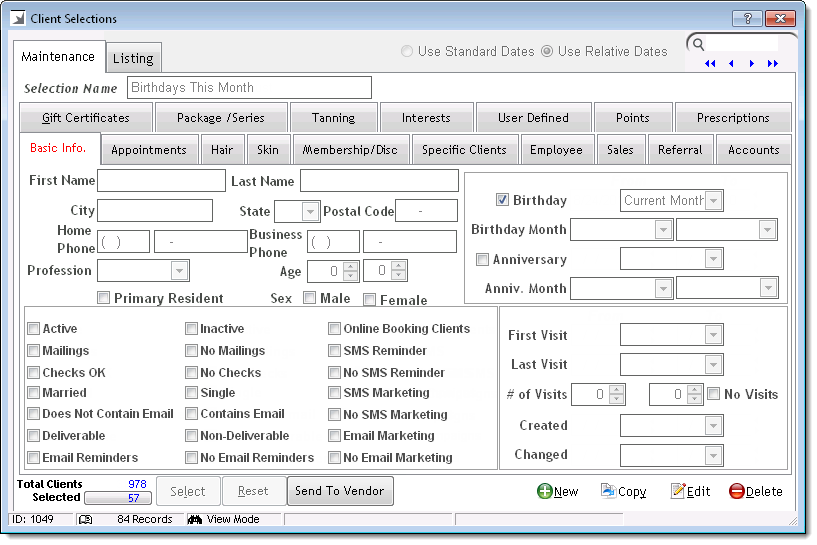Go to the next record arrow

coord(752,64)
